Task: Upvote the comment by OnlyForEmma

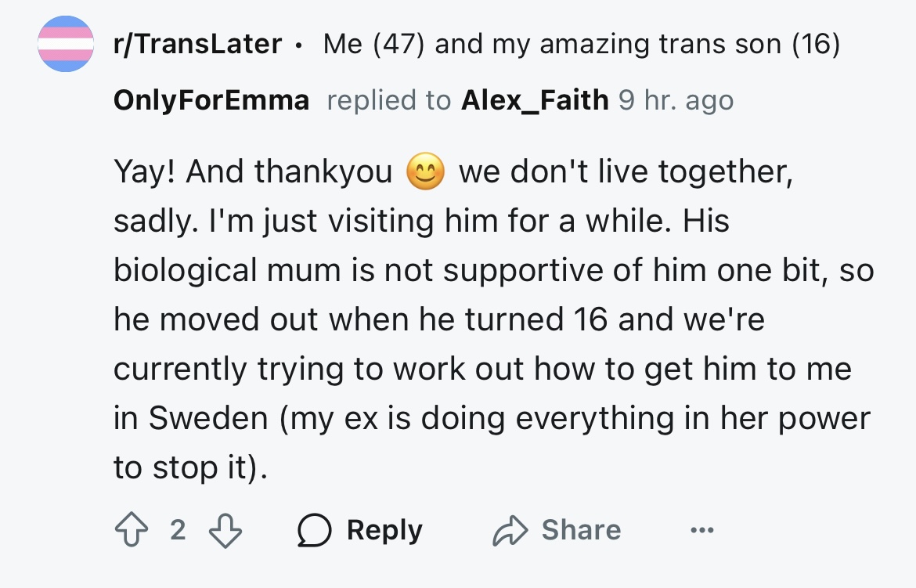Action: pos(131,529)
